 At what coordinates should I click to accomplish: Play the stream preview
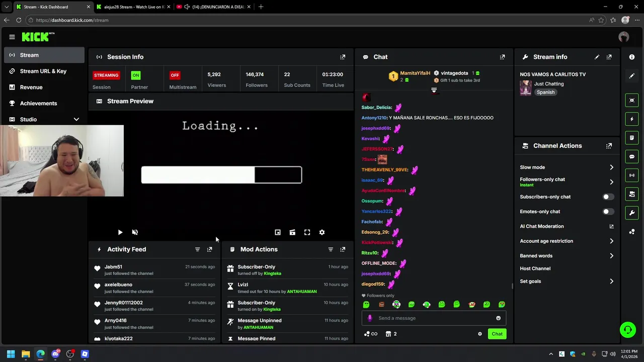pos(120,232)
